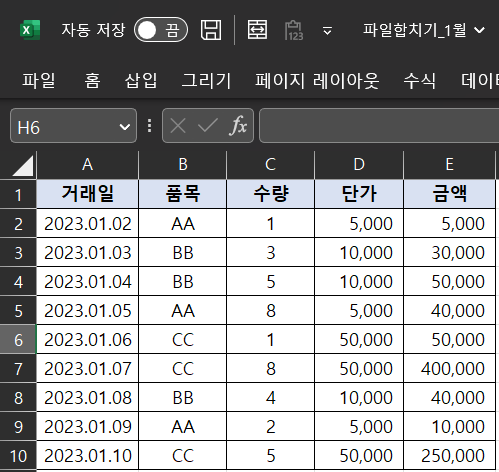
Task: Open the 삽입 ribbon tab
Action: tap(141, 81)
